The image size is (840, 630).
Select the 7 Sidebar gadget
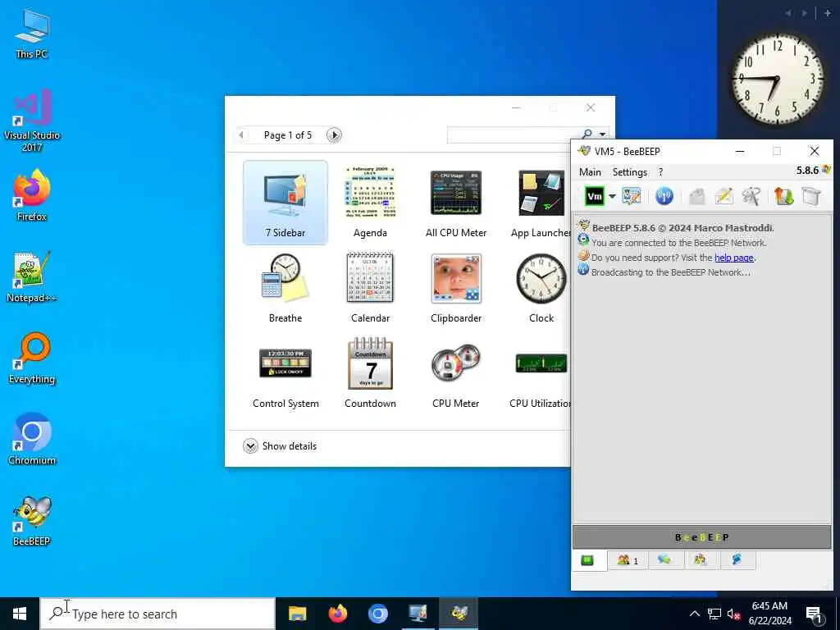(285, 203)
